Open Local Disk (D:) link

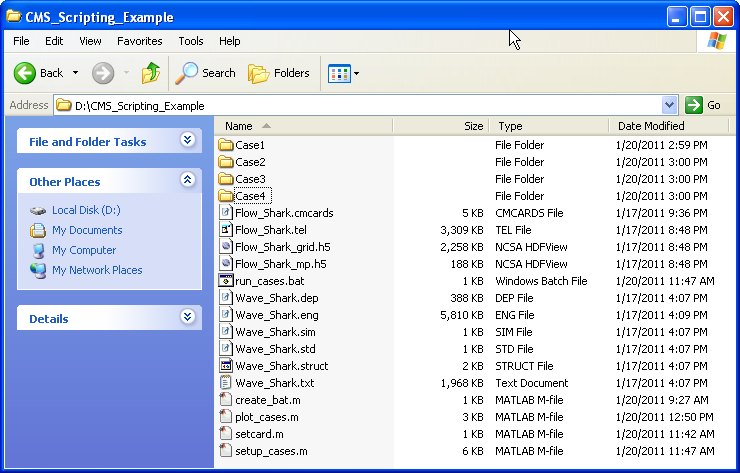[86, 210]
